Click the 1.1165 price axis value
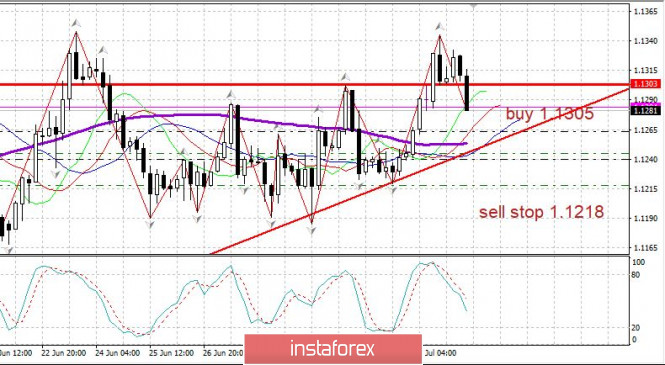665x365 pixels. pos(646,248)
